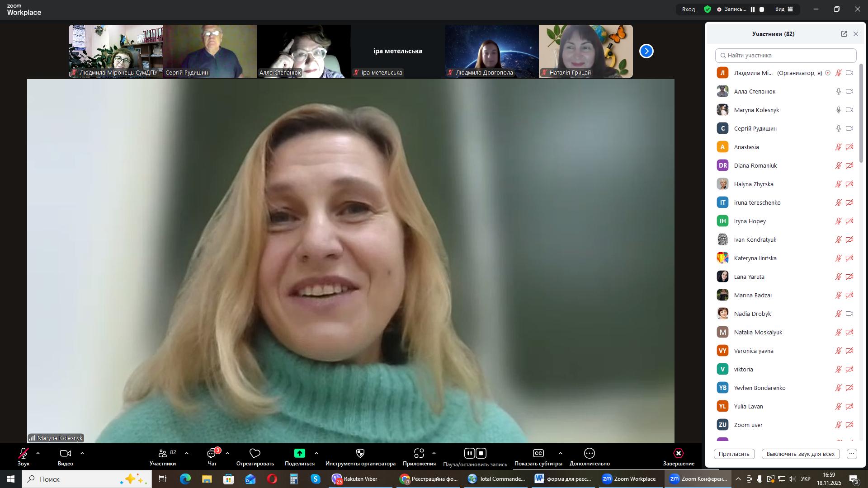The image size is (868, 488).
Task: Pop out the Participants panel
Action: click(x=844, y=34)
